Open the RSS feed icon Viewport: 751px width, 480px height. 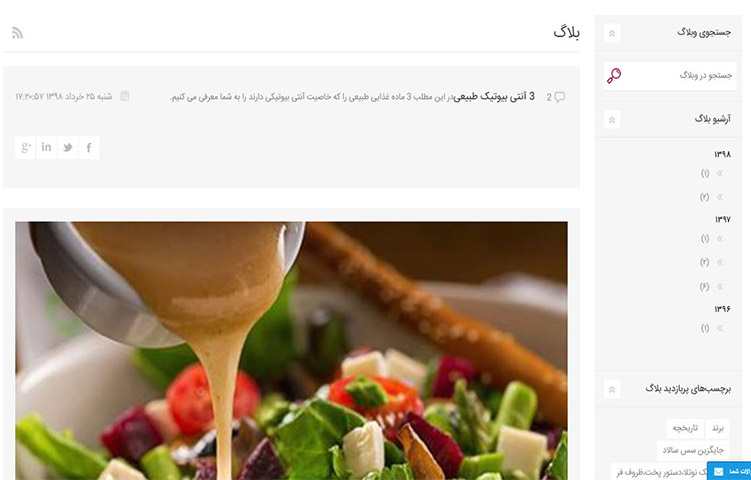pos(17,33)
